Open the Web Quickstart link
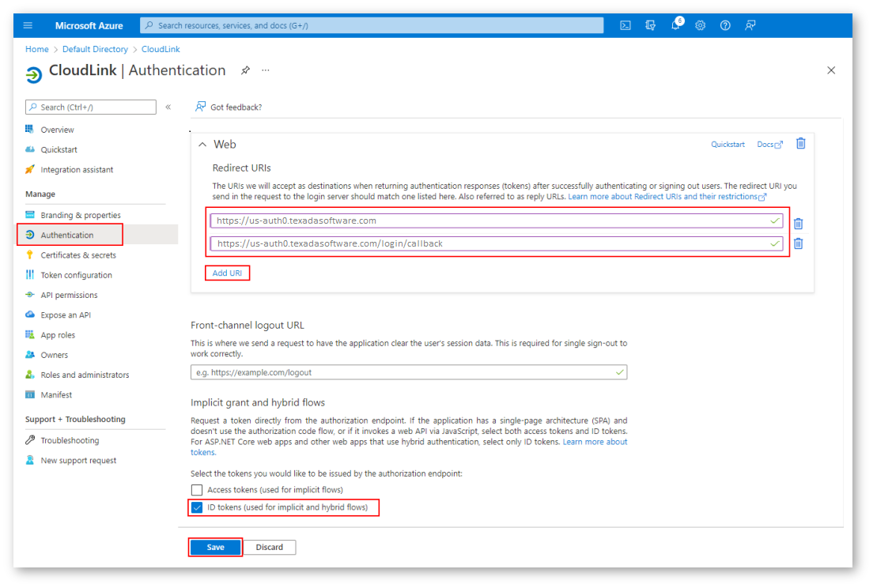The image size is (873, 588). click(727, 145)
